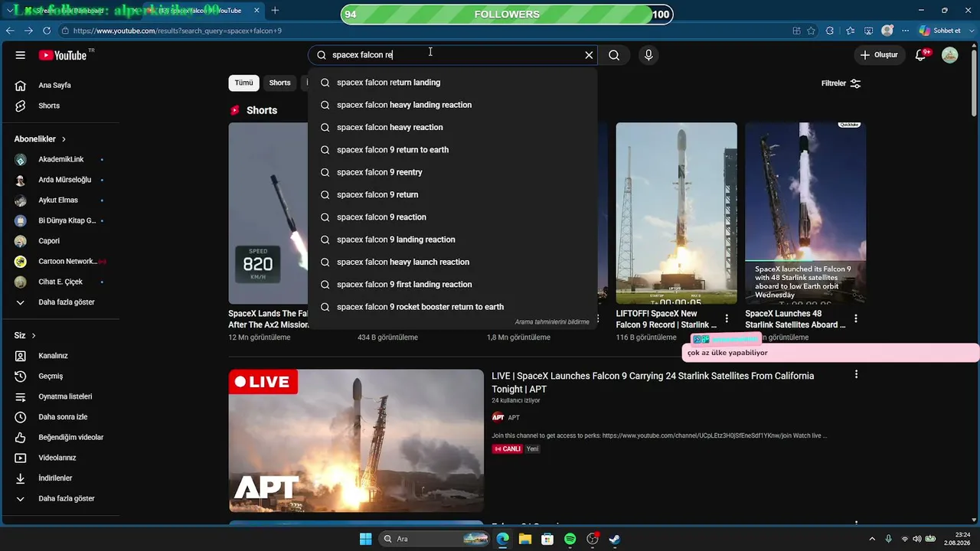This screenshot has width=980, height=551.
Task: Choose suggestion 'spacex falcon 9 reentry'
Action: [452, 172]
